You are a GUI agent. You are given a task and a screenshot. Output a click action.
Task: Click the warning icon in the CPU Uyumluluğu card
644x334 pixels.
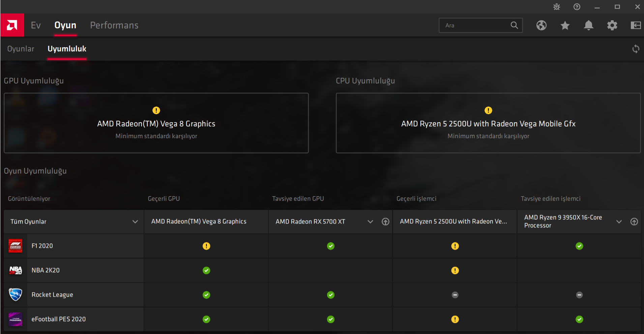488,110
